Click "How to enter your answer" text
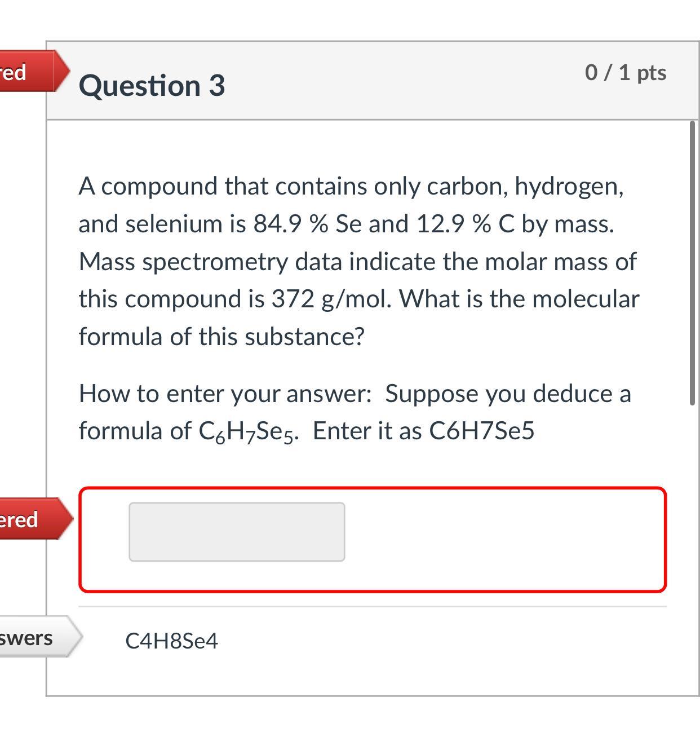The image size is (700, 741). [x=225, y=394]
